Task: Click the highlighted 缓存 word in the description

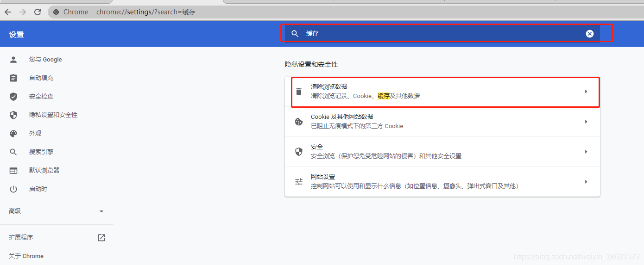Action: coord(384,96)
